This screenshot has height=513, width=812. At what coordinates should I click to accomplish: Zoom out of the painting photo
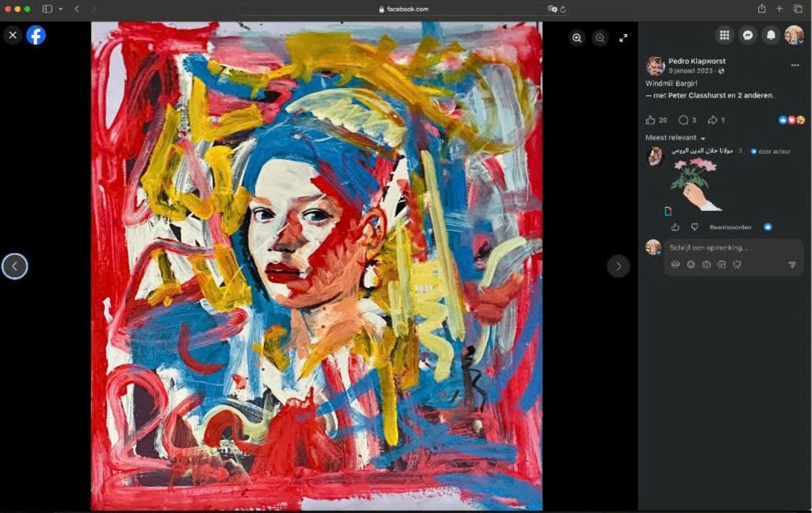(600, 38)
